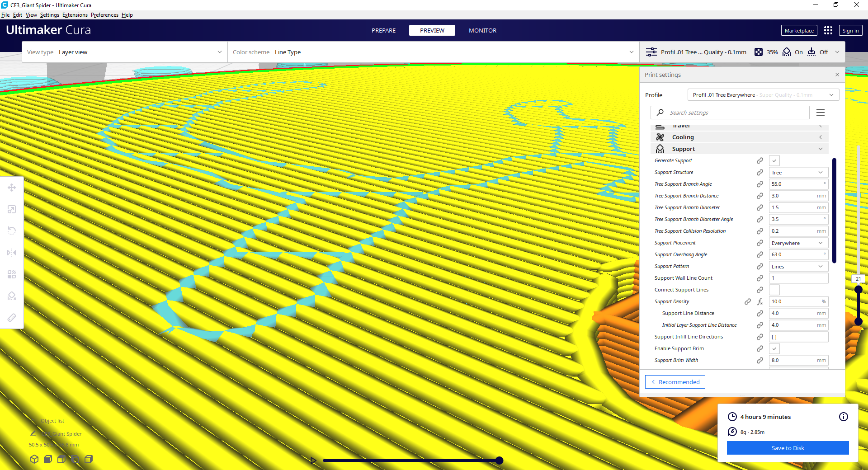868x470 pixels.
Task: Open the Extensions menu
Action: tap(75, 15)
